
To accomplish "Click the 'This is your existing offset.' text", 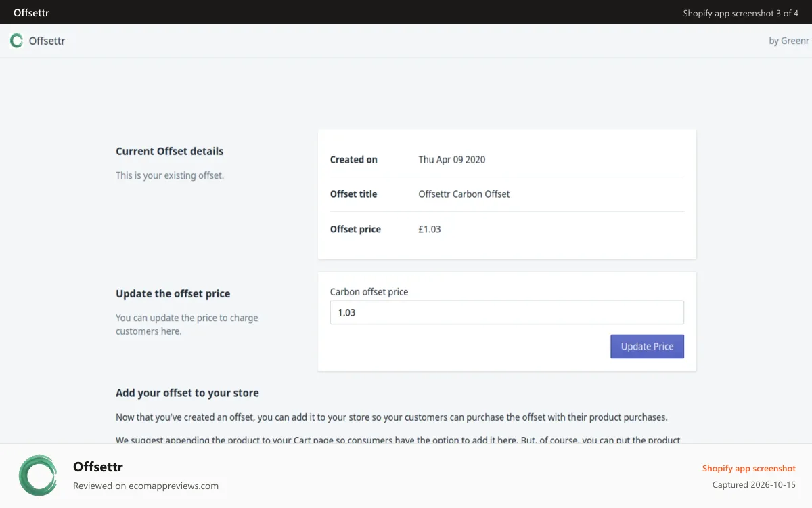I will tap(169, 175).
